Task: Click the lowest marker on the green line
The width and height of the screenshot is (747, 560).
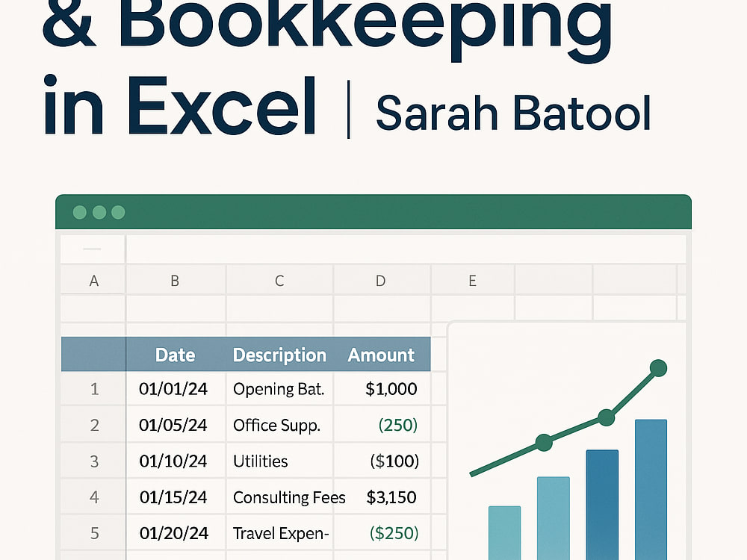Action: 544,442
